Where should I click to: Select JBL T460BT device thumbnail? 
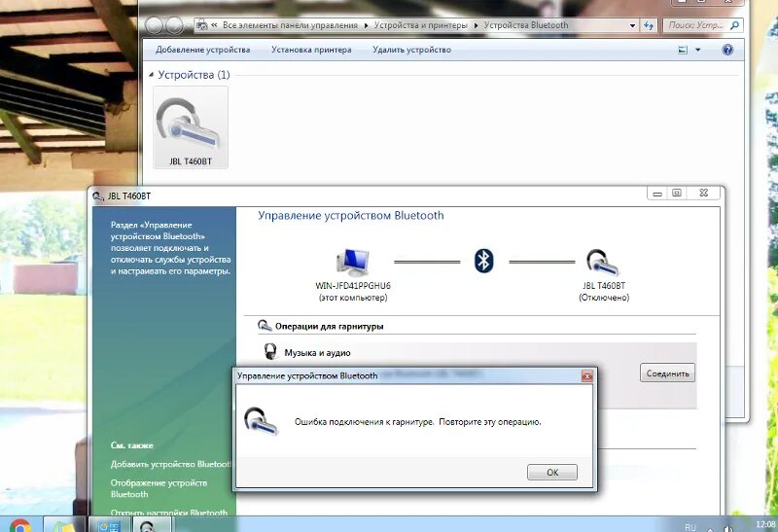pos(191,127)
